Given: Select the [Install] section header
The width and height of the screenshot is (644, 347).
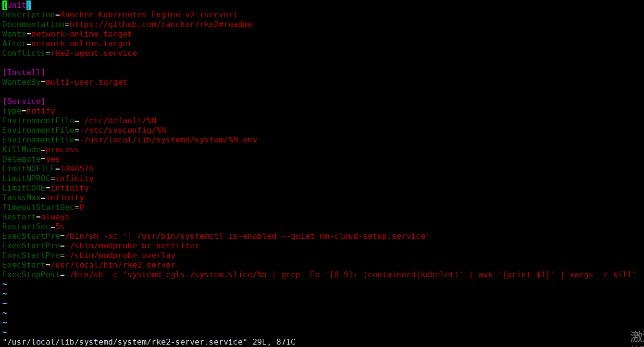Looking at the screenshot, I should pos(24,73).
